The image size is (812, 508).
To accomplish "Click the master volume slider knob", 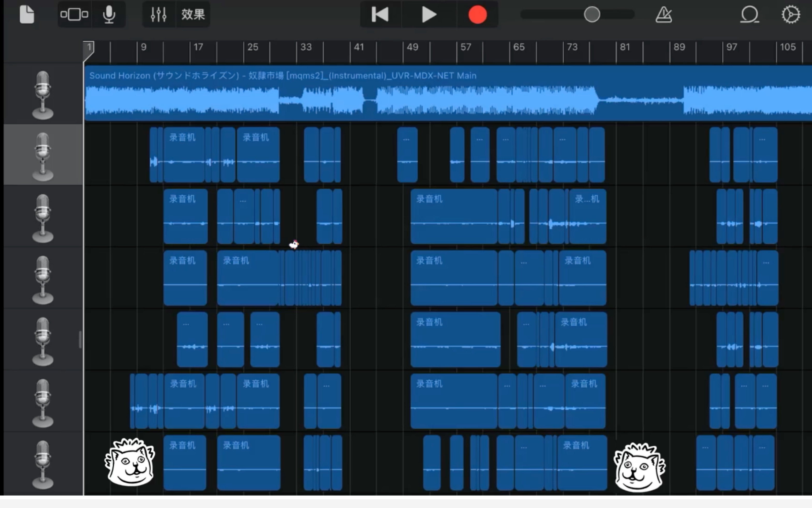I will point(592,14).
